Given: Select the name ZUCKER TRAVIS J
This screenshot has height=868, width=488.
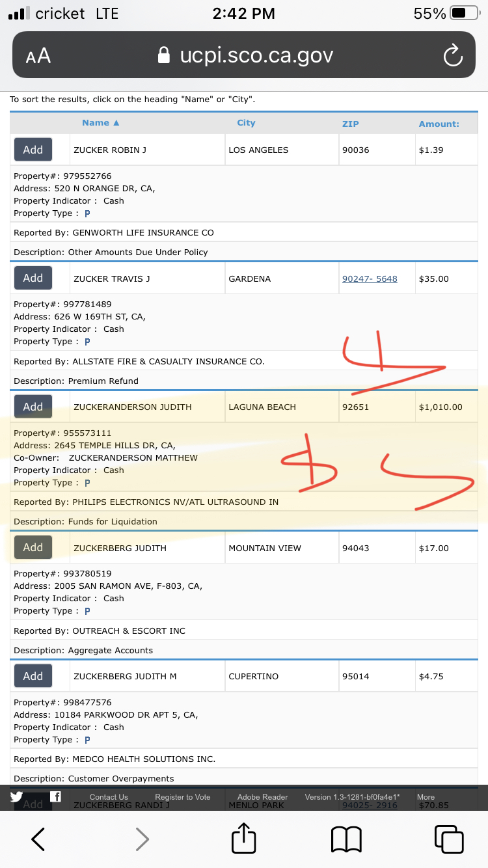Looking at the screenshot, I should (x=112, y=278).
